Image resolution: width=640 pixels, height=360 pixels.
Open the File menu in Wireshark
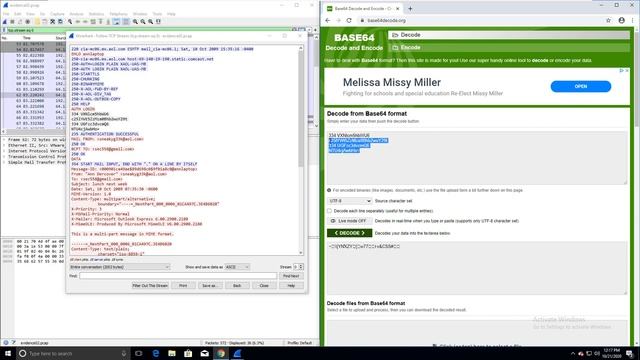point(6,14)
